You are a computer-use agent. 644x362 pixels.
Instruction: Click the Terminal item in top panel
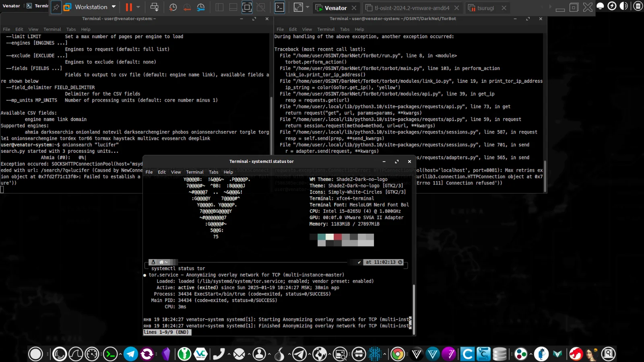pyautogui.click(x=38, y=6)
